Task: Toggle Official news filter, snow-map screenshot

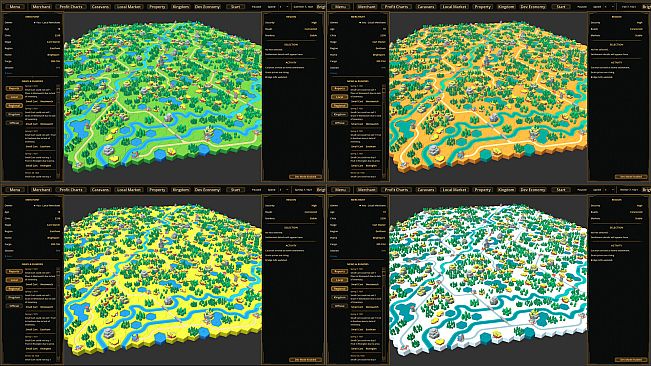Action: [x=339, y=306]
